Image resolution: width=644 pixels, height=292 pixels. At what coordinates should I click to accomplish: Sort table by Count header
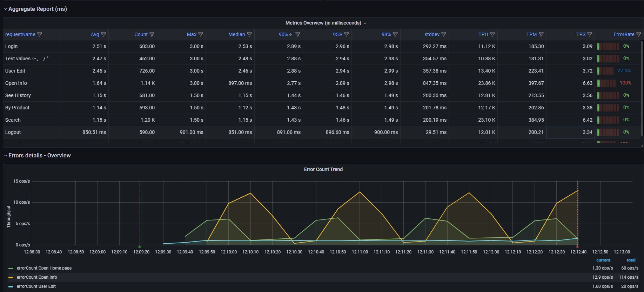tap(141, 34)
